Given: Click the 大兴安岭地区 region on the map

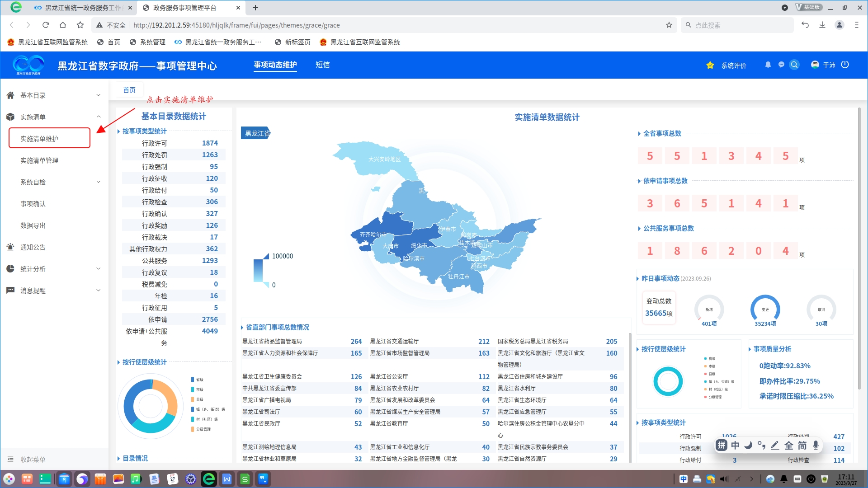Looking at the screenshot, I should coord(384,160).
